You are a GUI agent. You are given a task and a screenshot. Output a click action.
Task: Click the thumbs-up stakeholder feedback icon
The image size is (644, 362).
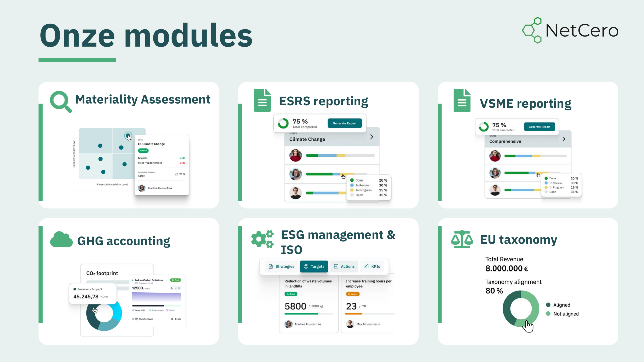pos(177,174)
